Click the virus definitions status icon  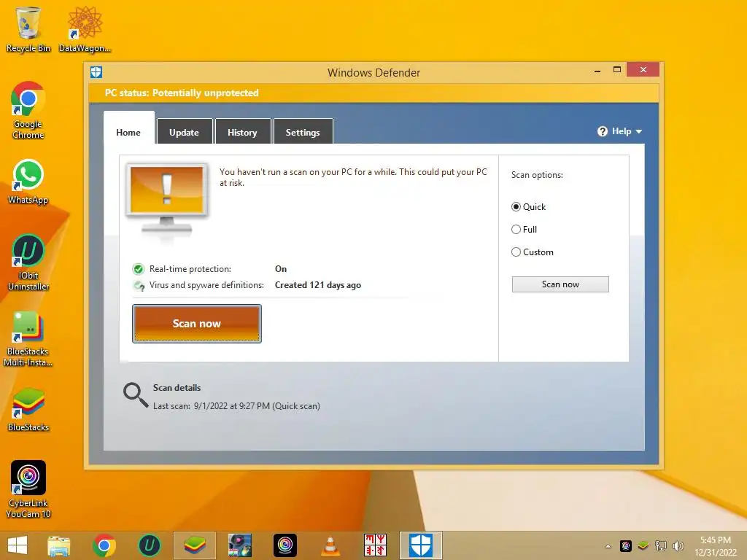(139, 286)
